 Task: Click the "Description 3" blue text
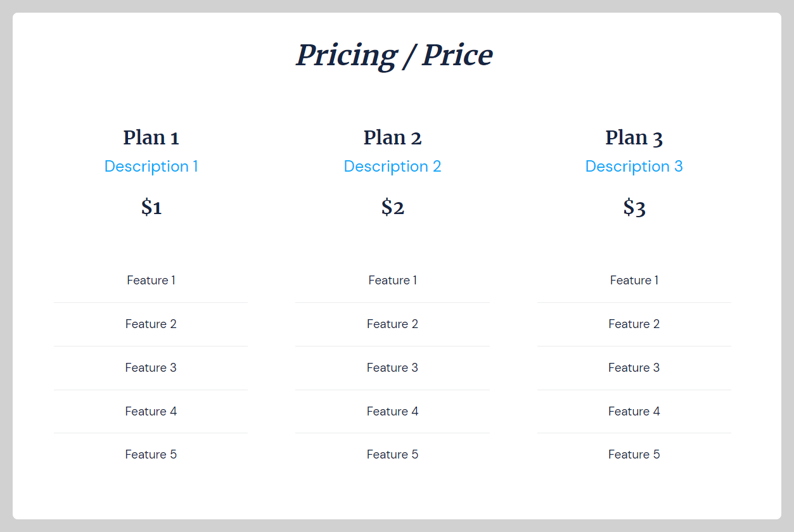tap(634, 167)
